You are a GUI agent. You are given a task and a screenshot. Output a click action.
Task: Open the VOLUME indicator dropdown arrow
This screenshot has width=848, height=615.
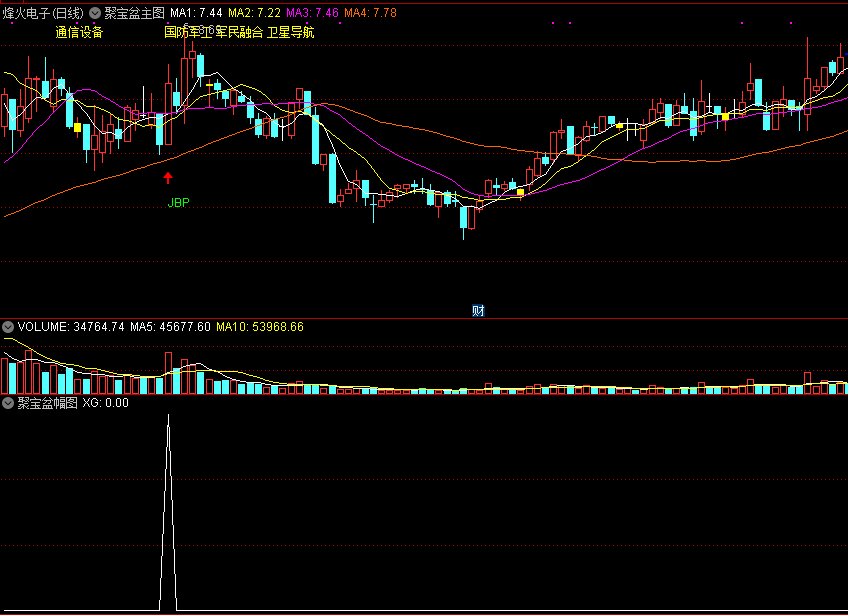[x=8, y=327]
